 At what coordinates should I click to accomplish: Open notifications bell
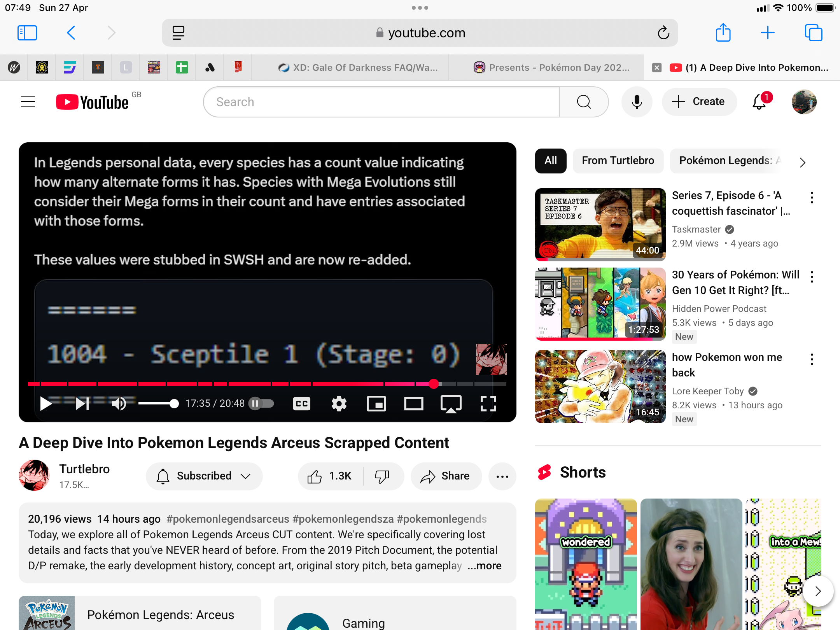[x=759, y=102]
